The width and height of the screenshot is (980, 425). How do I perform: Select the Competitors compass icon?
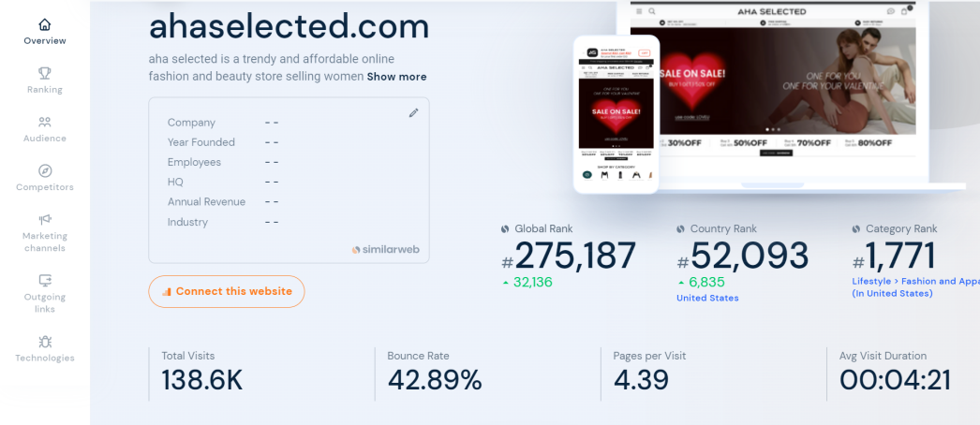click(45, 170)
